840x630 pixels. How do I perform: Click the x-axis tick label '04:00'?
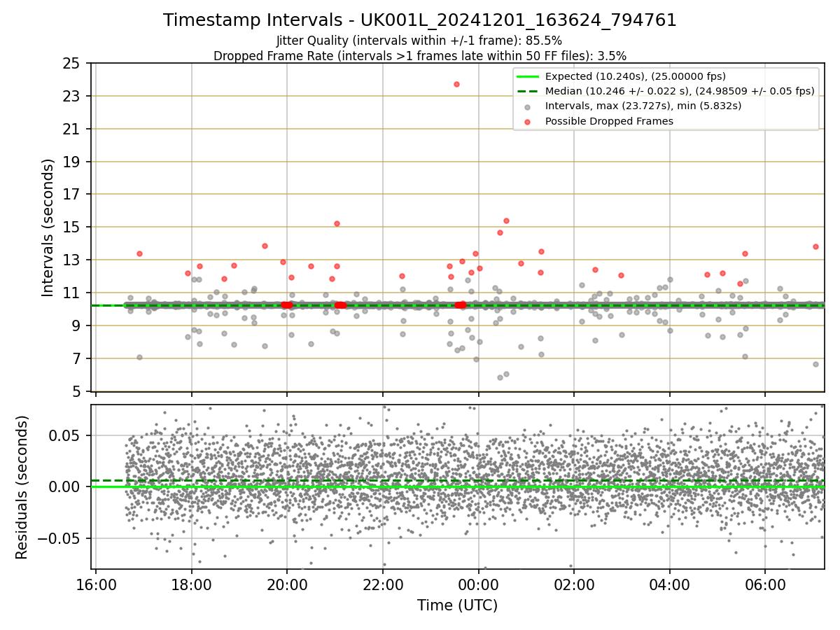669,584
